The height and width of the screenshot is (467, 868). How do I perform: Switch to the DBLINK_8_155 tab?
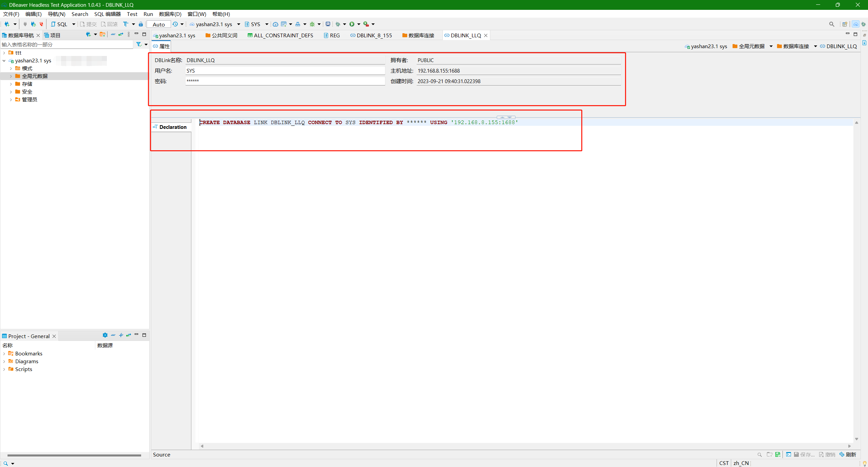coord(371,35)
